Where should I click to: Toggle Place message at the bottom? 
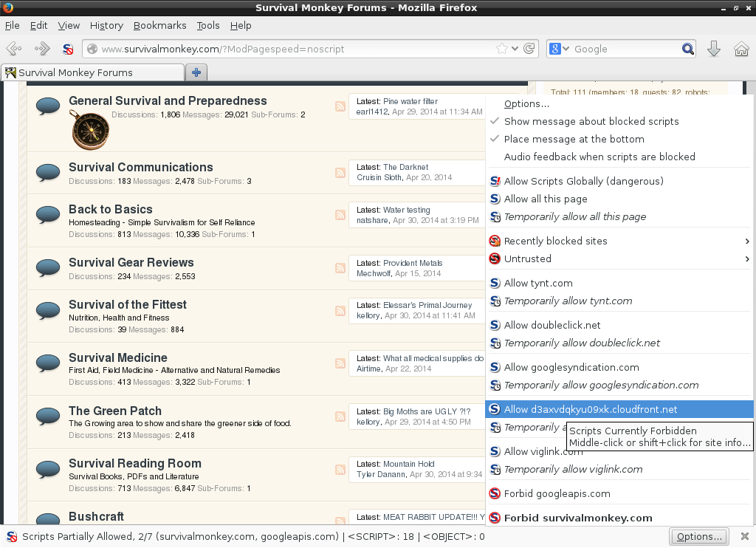click(x=619, y=139)
